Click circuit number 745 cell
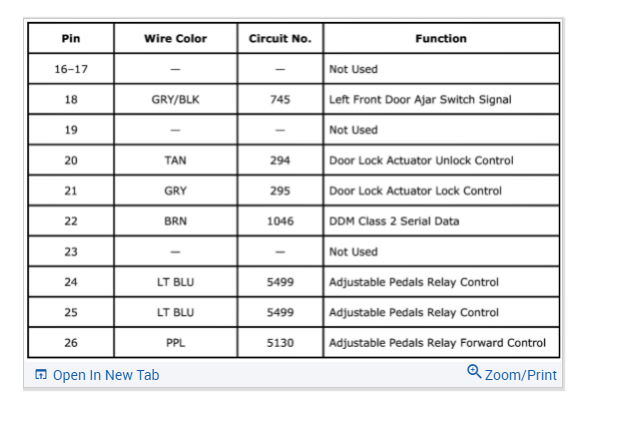Viewport: 636px width, 427px height. 280,100
